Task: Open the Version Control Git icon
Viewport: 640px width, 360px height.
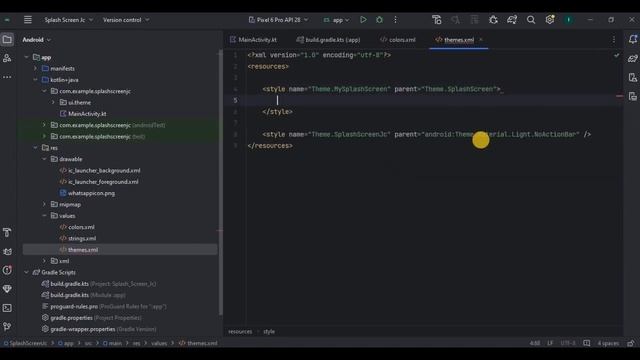Action: [x=7, y=327]
